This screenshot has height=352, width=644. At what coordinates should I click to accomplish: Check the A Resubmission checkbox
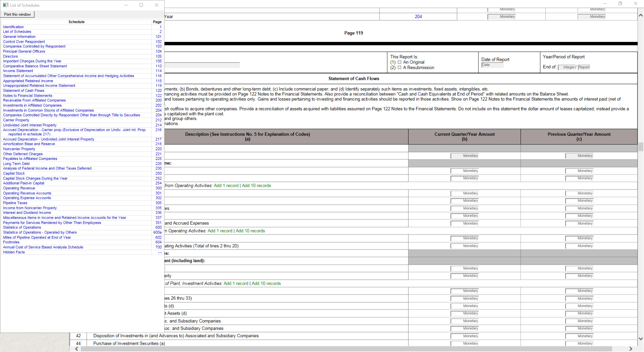[x=399, y=68]
